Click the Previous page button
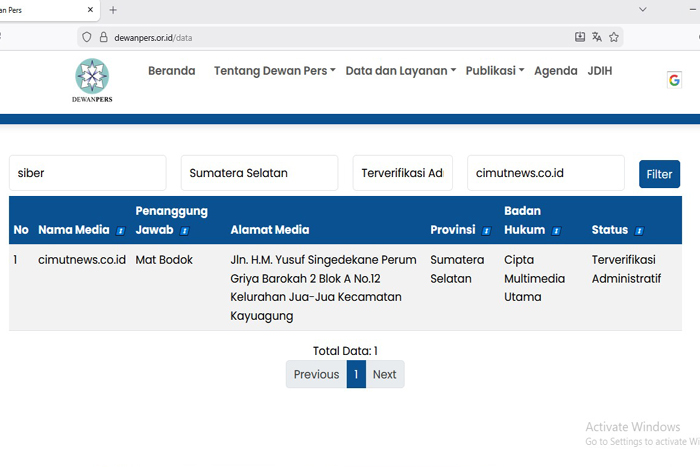 [316, 374]
